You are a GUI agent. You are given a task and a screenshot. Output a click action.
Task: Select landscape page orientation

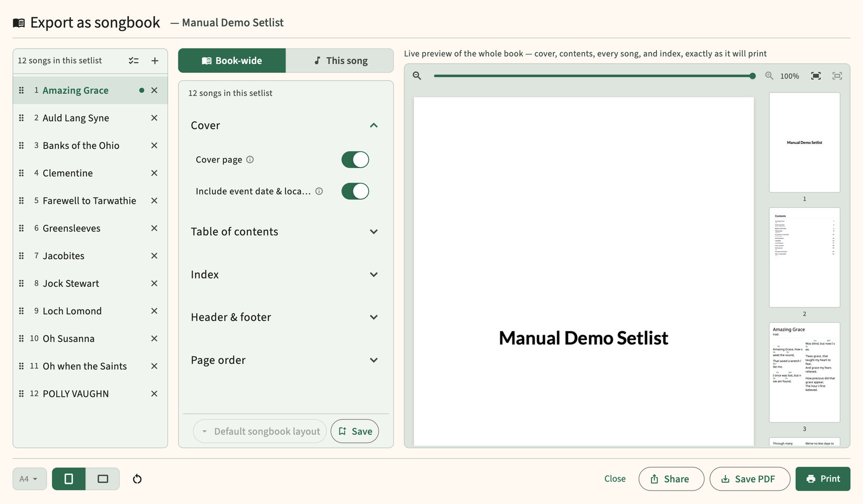click(x=102, y=479)
